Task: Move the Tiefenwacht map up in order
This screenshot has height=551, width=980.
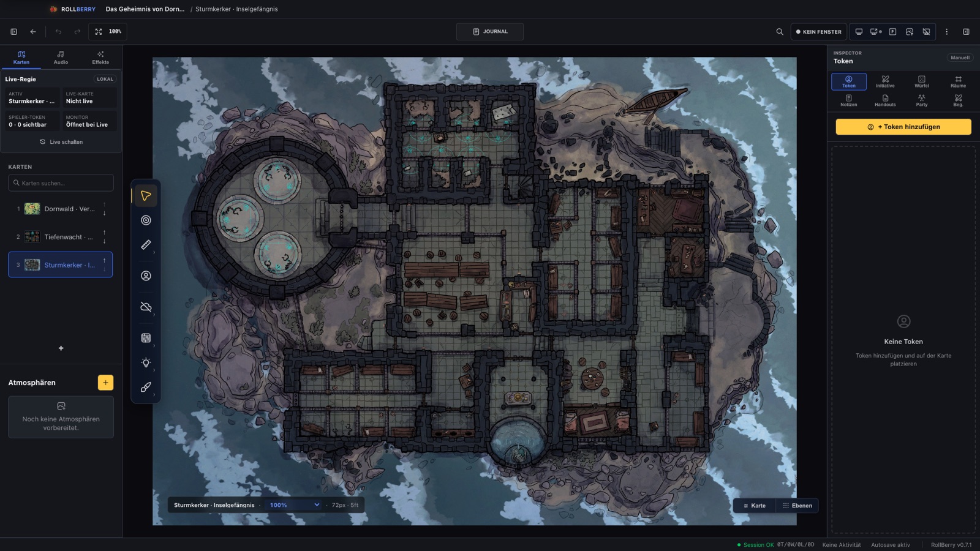Action: pos(104,233)
